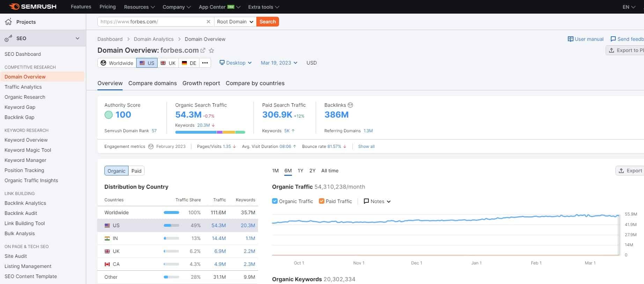Select the DE country filter
644x284 pixels.
pos(189,63)
